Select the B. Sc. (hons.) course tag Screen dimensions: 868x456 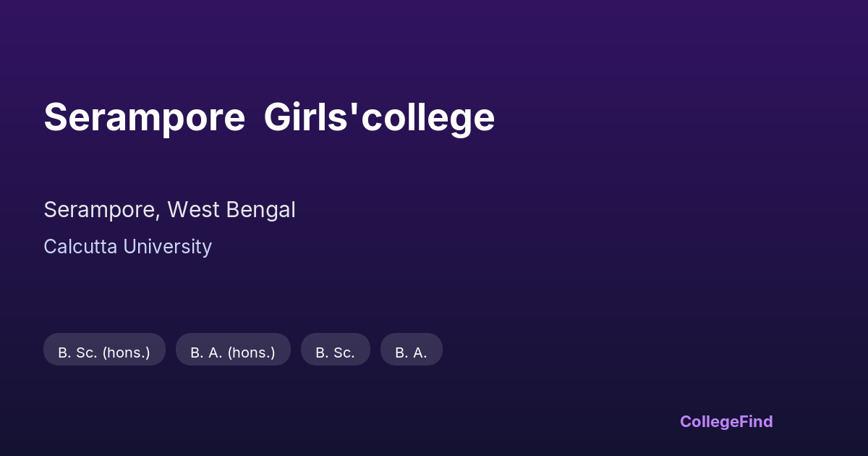click(104, 352)
